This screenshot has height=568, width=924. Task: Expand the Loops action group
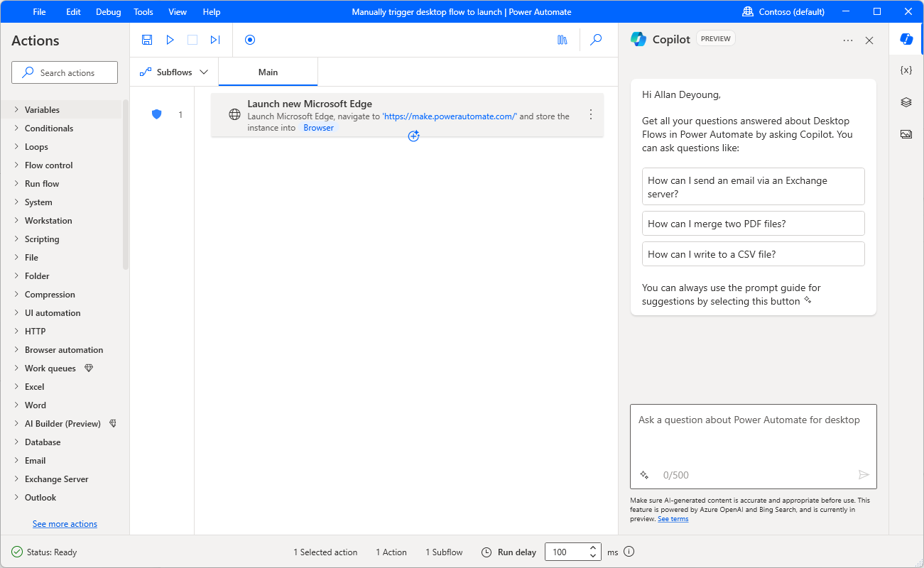click(x=16, y=146)
